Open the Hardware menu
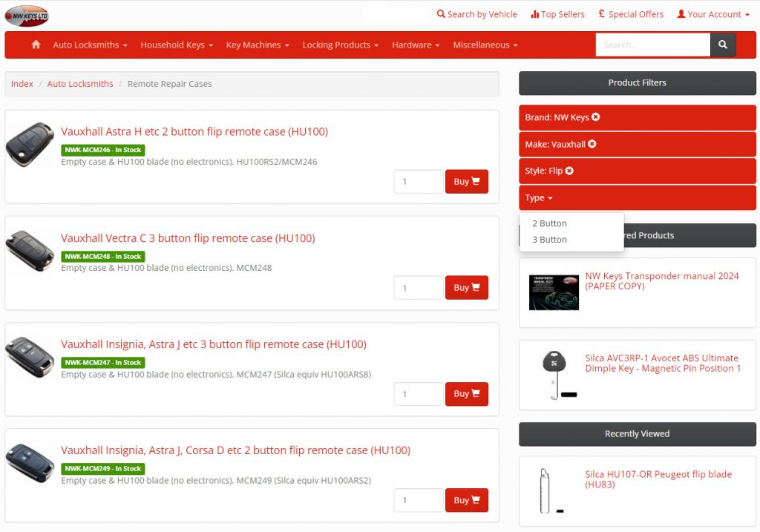 (x=416, y=45)
